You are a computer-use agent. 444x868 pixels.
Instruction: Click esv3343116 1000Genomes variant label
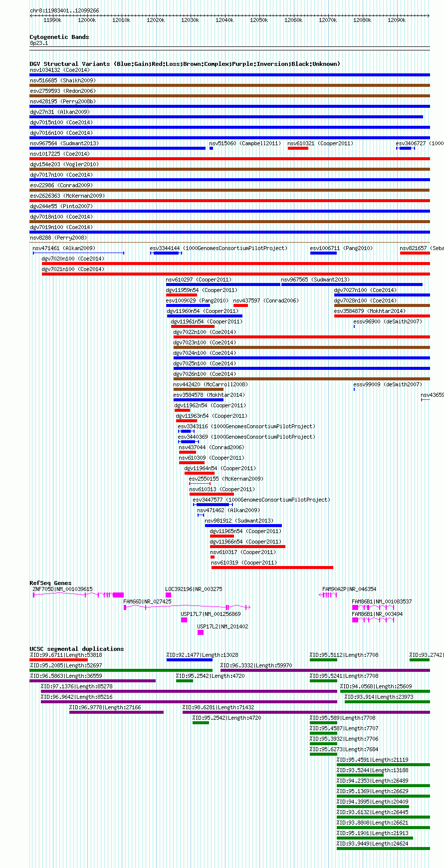246,426
